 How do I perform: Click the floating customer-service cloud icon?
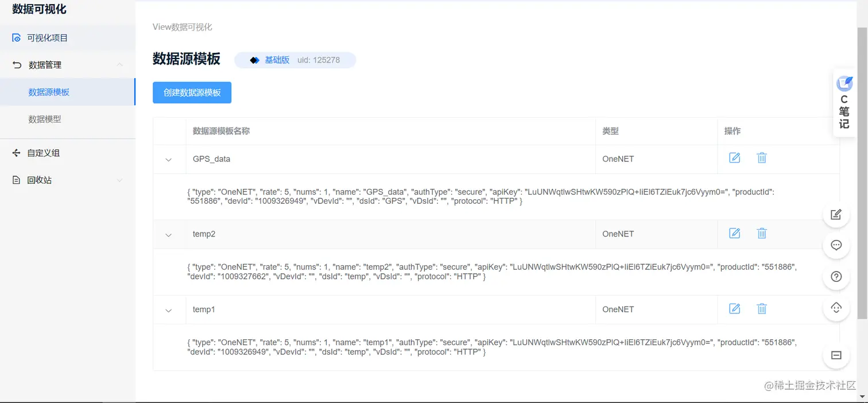click(x=836, y=307)
